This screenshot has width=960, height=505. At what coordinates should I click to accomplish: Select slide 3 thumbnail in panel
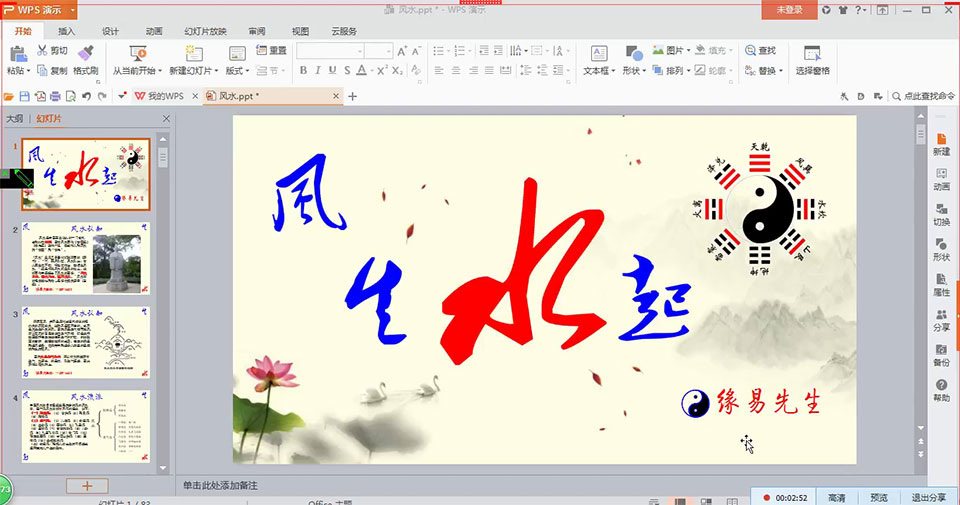pos(86,342)
